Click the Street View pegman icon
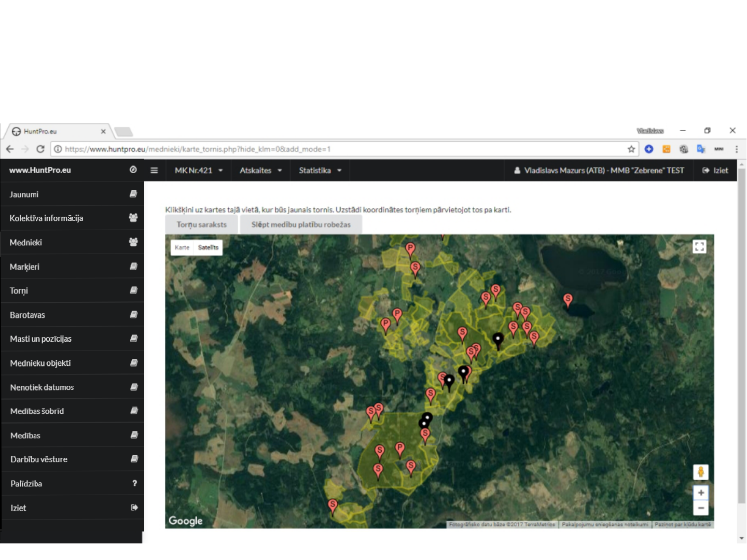This screenshot has width=747, height=560. 701,472
